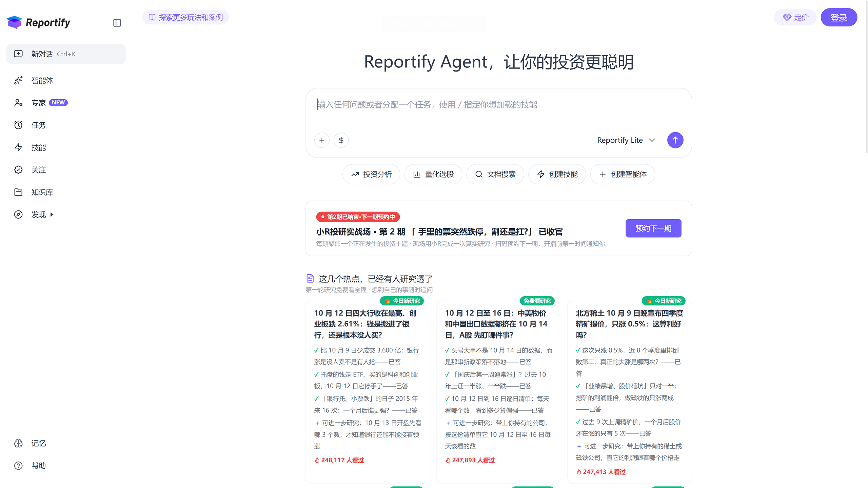The width and height of the screenshot is (868, 488).
Task: Click the 知识库 folder icon in sidebar
Action: pos(18,192)
